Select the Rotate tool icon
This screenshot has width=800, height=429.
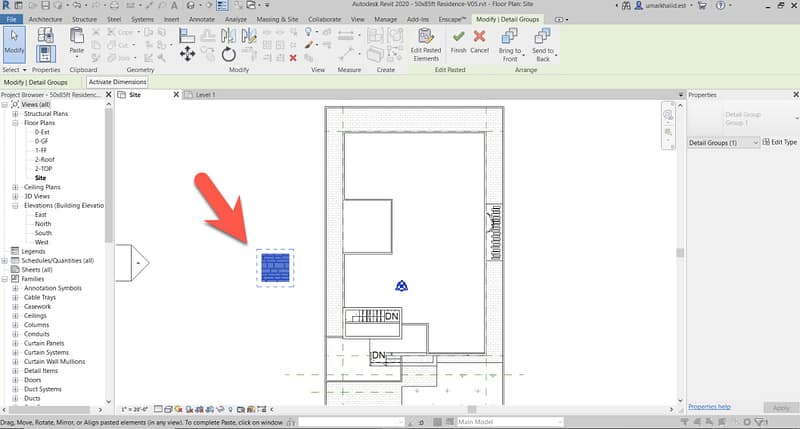coord(229,54)
